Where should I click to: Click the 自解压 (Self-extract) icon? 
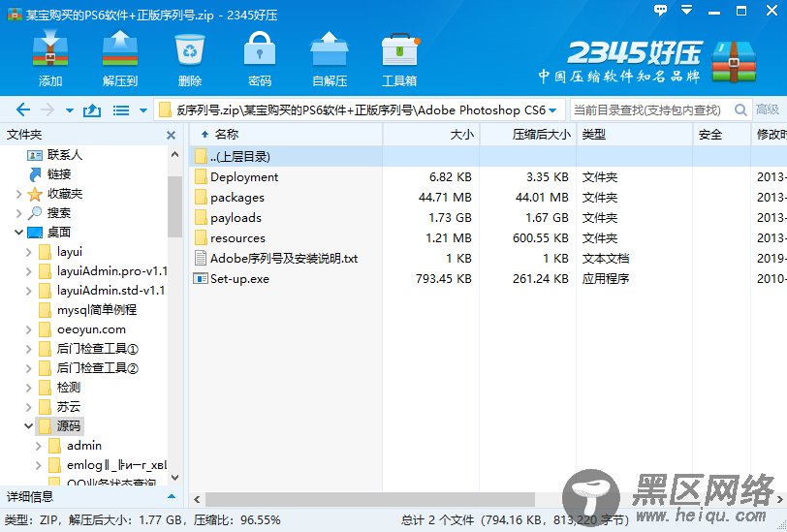coord(330,48)
